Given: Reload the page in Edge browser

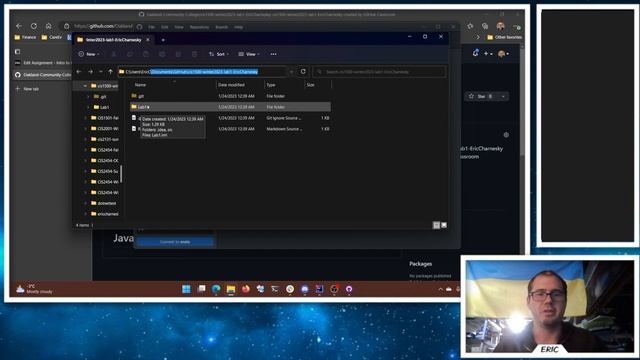Looking at the screenshot, I should point(34,26).
